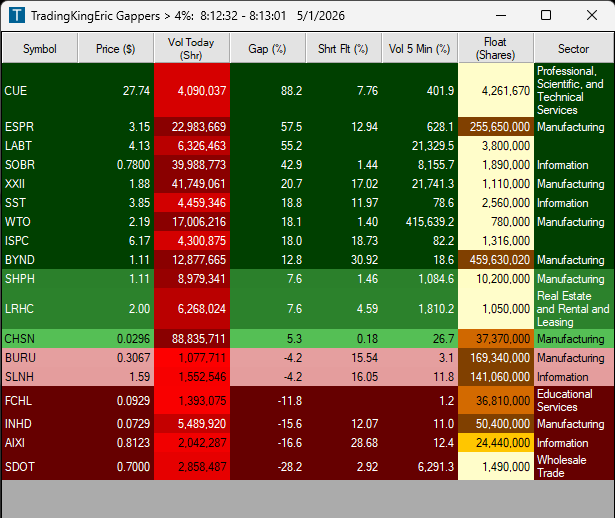Select the LABT symbol cell
Screen dimensions: 615x518
coord(40,145)
